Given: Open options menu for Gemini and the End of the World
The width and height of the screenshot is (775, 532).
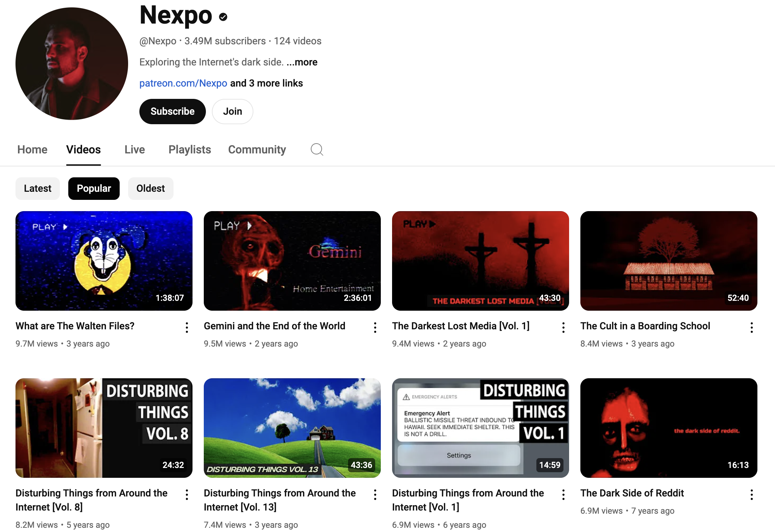Looking at the screenshot, I should (375, 328).
